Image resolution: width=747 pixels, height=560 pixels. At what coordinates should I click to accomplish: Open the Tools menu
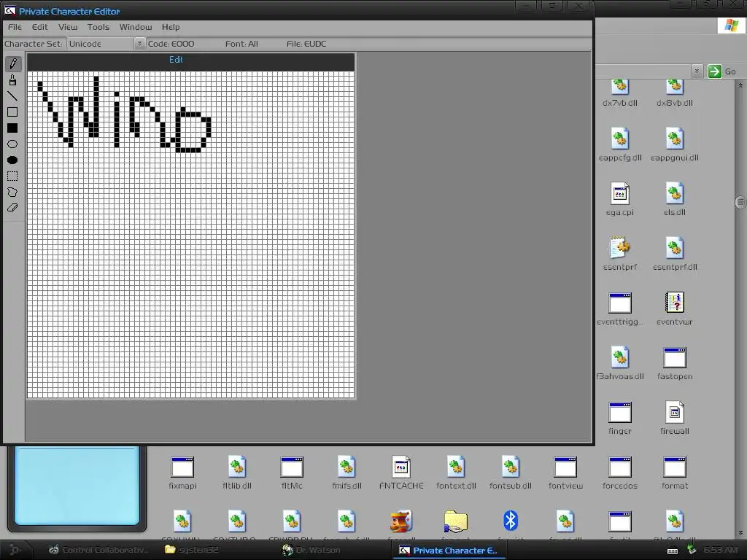[x=98, y=27]
